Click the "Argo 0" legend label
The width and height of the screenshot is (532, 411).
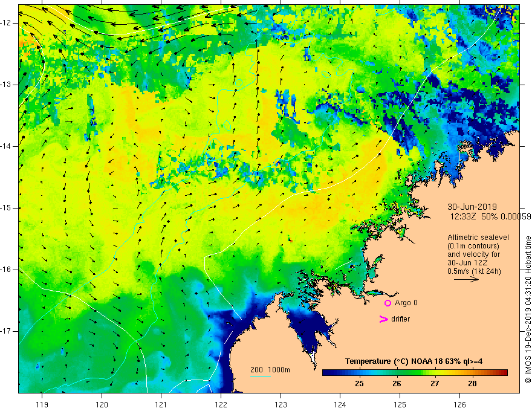coord(406,303)
